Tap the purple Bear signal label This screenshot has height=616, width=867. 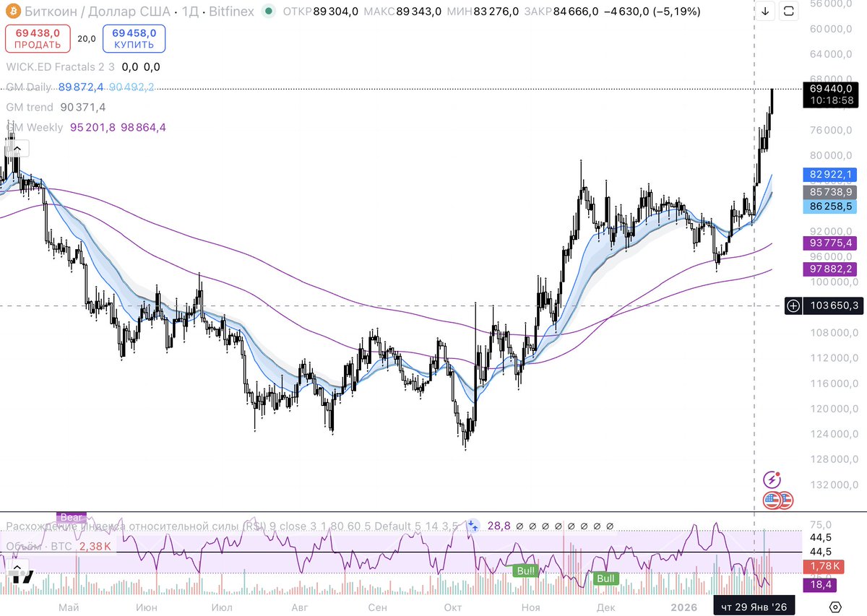pos(72,517)
